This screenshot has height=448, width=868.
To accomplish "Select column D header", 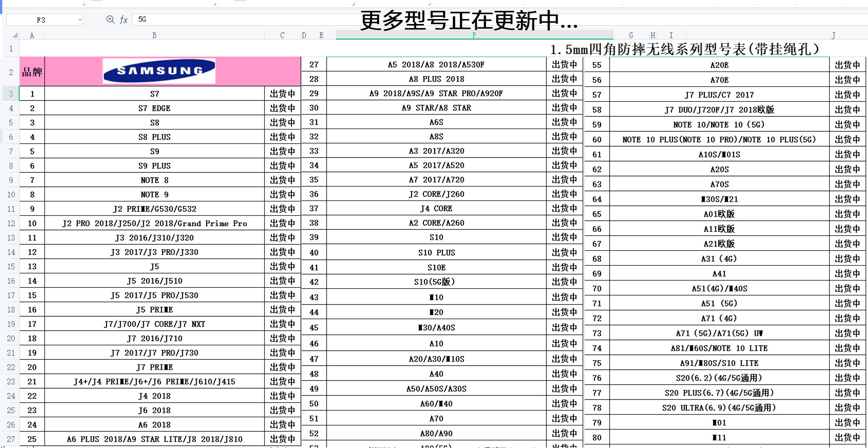I will [304, 35].
